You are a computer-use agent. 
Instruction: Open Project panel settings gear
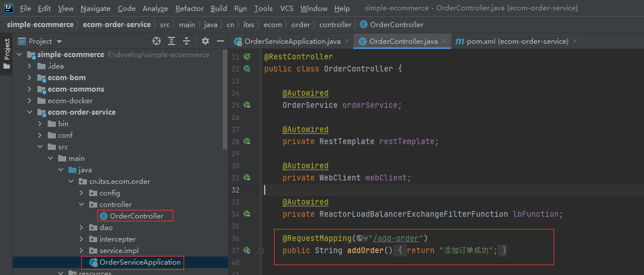pos(205,41)
